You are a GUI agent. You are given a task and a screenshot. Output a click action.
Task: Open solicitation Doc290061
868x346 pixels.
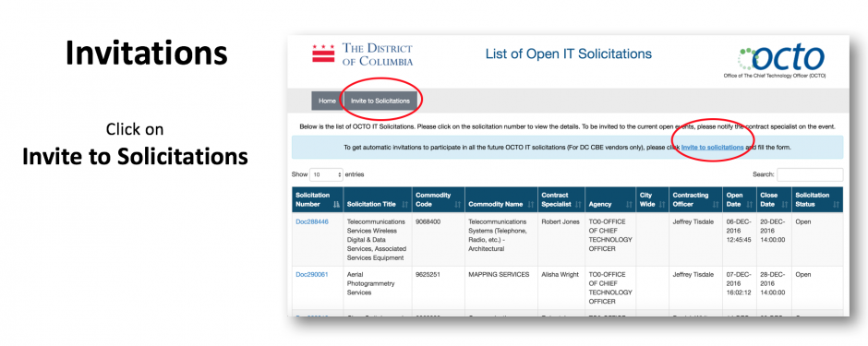click(x=312, y=275)
